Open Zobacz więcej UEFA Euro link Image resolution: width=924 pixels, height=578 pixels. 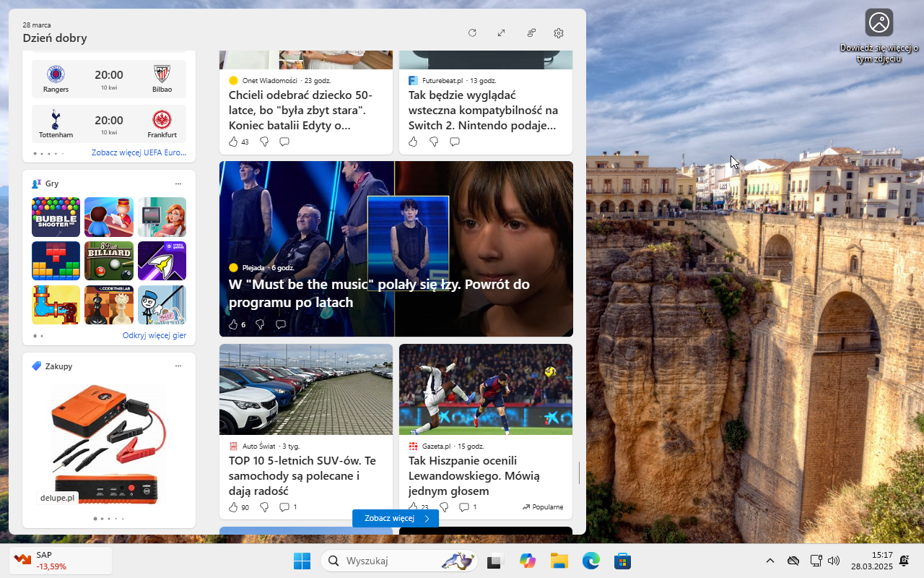click(139, 153)
